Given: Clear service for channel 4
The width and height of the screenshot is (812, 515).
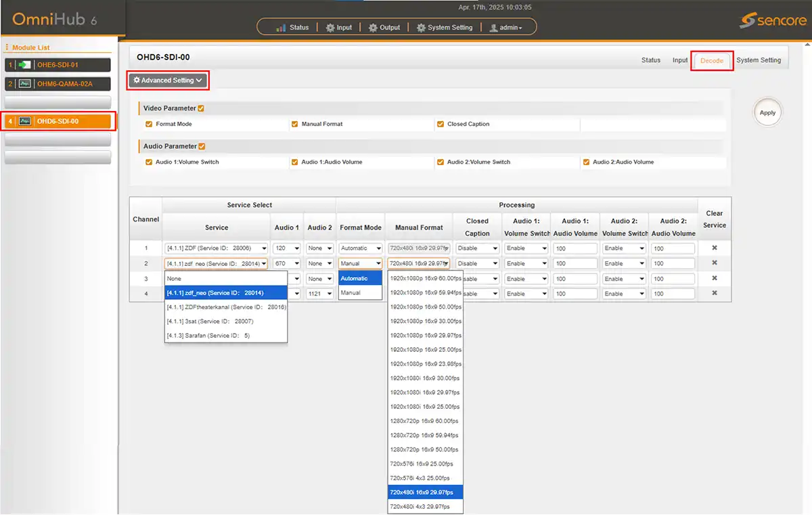Looking at the screenshot, I should [715, 293].
